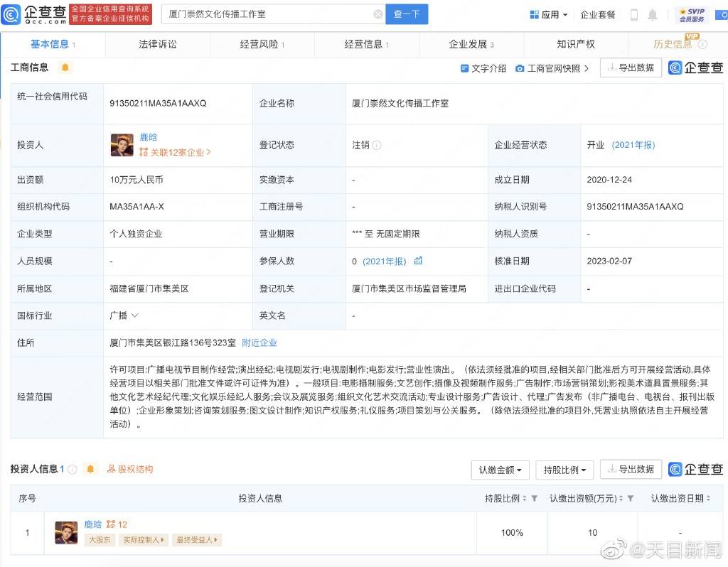The height and width of the screenshot is (567, 728).
Task: Click the Qichacha logo in header
Action: click(34, 13)
